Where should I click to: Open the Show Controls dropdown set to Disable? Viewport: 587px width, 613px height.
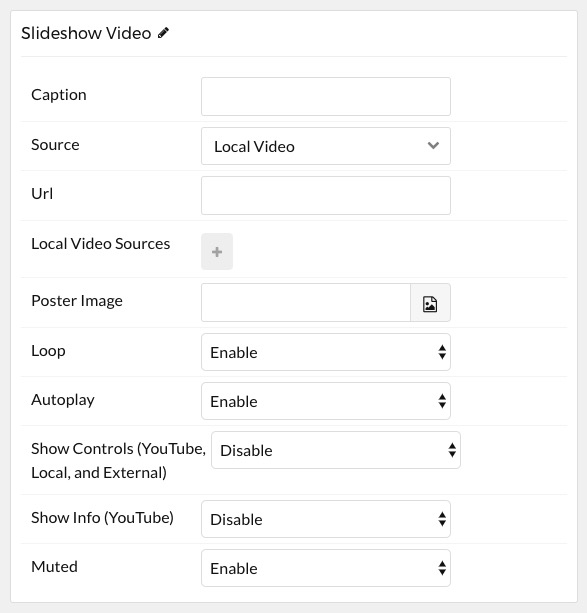point(336,450)
